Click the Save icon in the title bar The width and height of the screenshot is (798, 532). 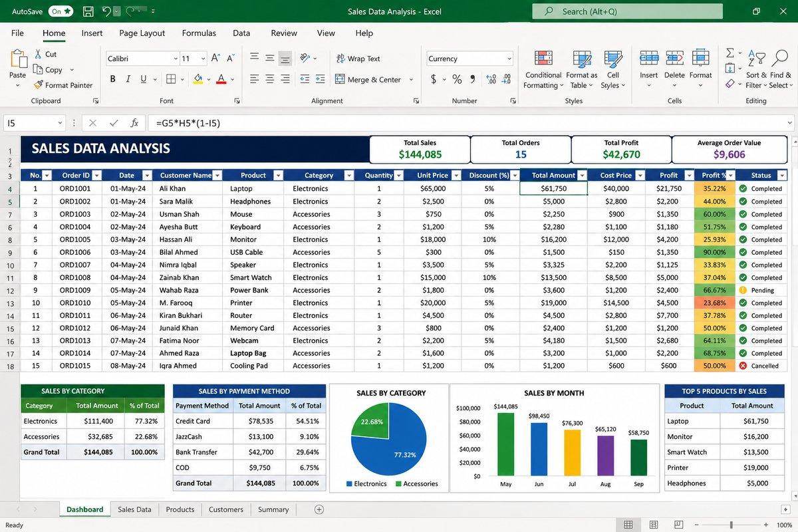tap(88, 11)
